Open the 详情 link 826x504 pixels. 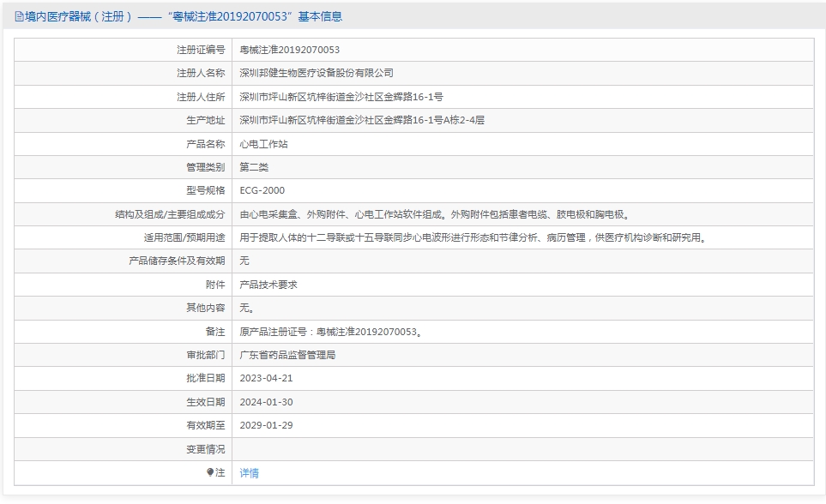(249, 473)
